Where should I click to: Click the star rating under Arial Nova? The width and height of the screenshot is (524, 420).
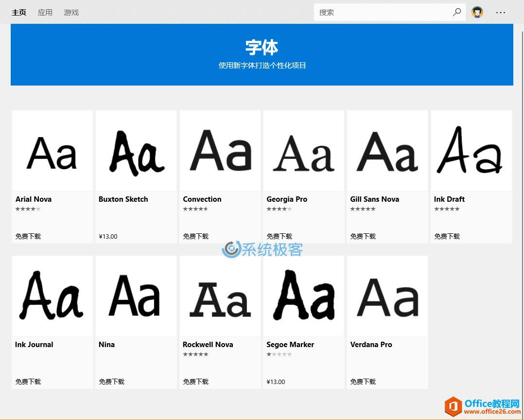(x=28, y=209)
